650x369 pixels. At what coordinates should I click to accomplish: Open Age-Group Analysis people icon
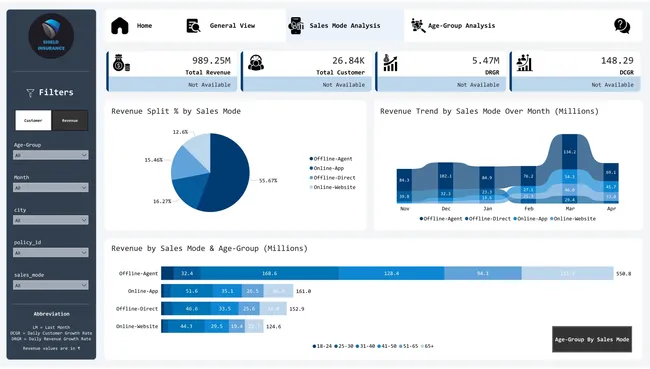(x=418, y=26)
